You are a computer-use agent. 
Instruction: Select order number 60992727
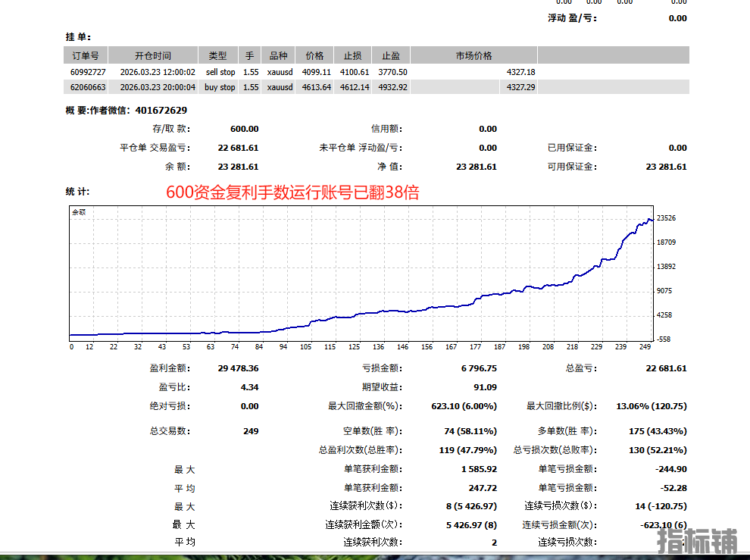86,72
